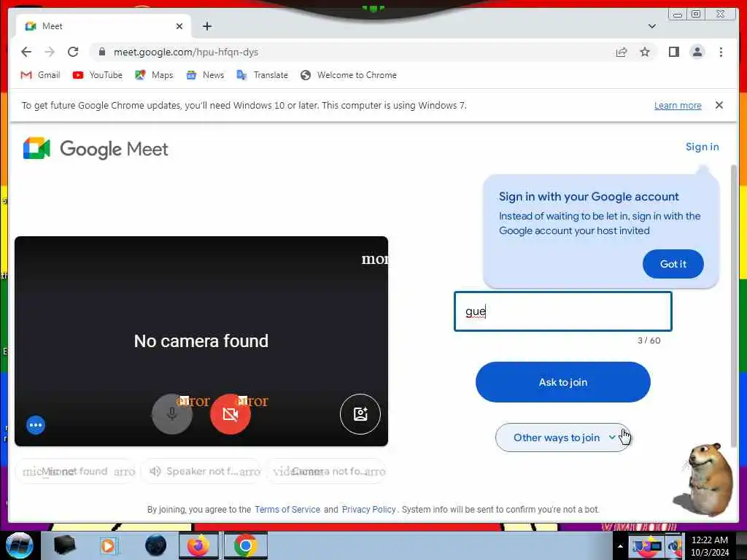Toggle the microphone button in video preview
The width and height of the screenshot is (747, 560).
click(x=172, y=414)
